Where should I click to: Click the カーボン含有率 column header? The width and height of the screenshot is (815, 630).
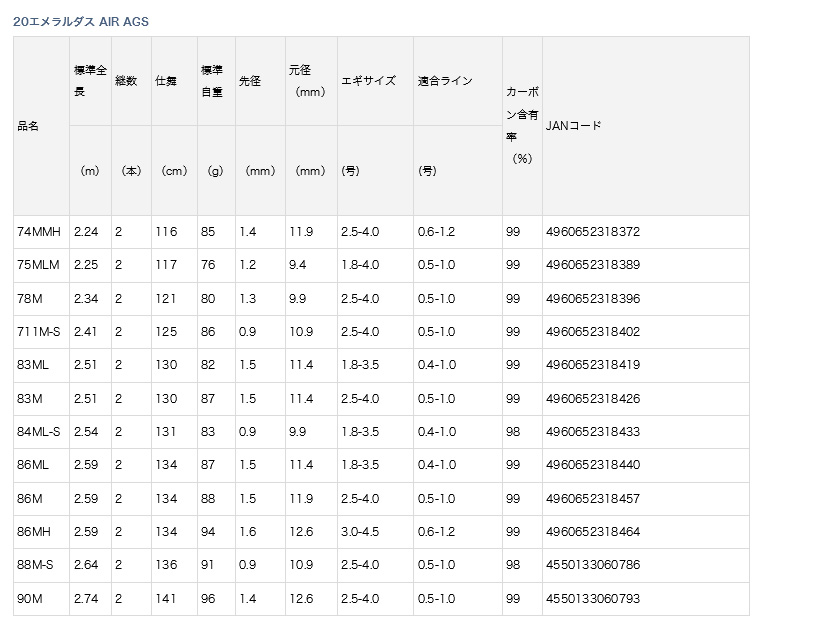(x=522, y=125)
